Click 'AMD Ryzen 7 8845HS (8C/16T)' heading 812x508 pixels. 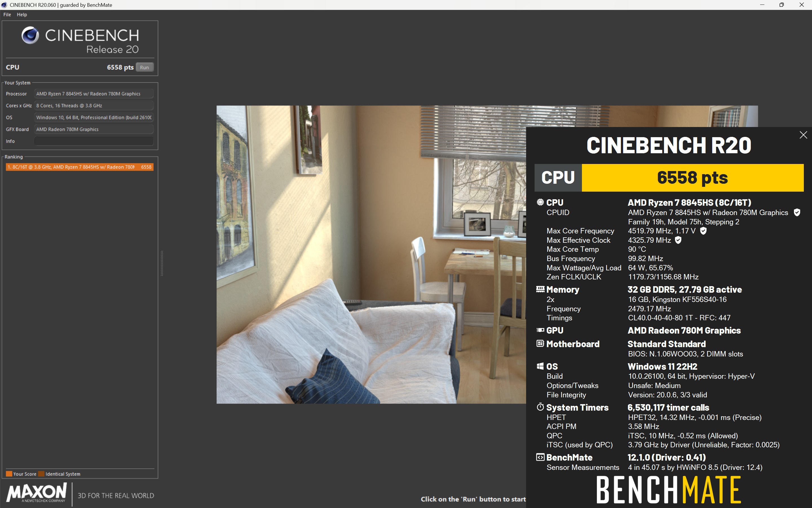[x=689, y=203]
